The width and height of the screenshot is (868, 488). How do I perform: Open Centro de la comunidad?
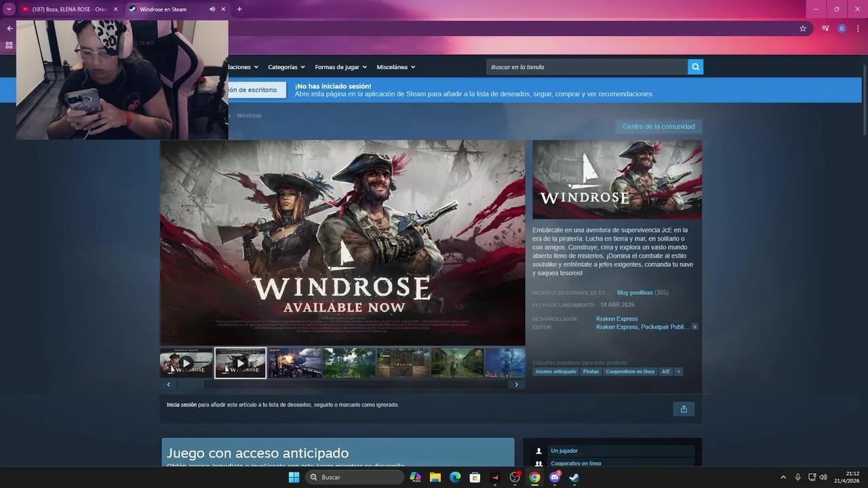click(658, 126)
